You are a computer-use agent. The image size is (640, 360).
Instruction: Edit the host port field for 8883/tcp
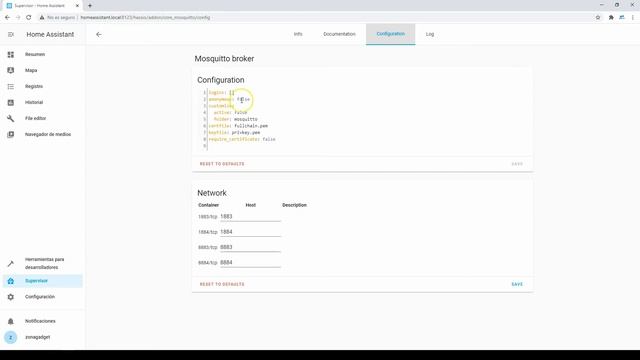click(251, 247)
